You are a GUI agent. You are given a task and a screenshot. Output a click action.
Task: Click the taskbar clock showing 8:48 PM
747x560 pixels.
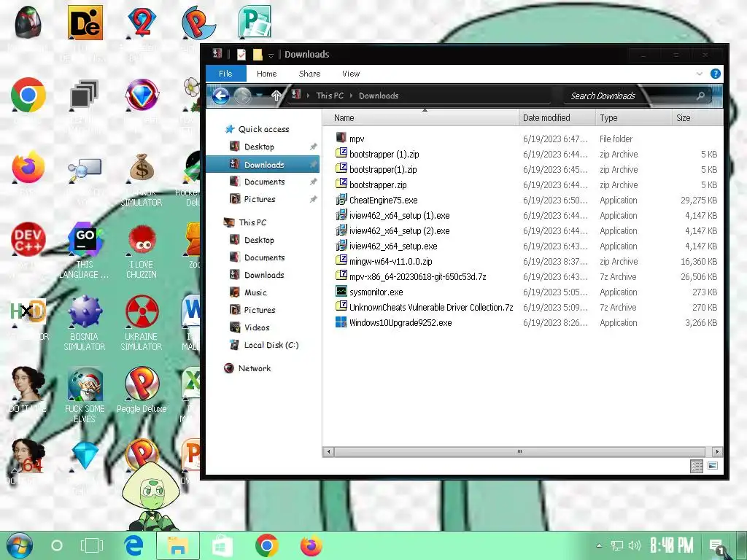[672, 545]
